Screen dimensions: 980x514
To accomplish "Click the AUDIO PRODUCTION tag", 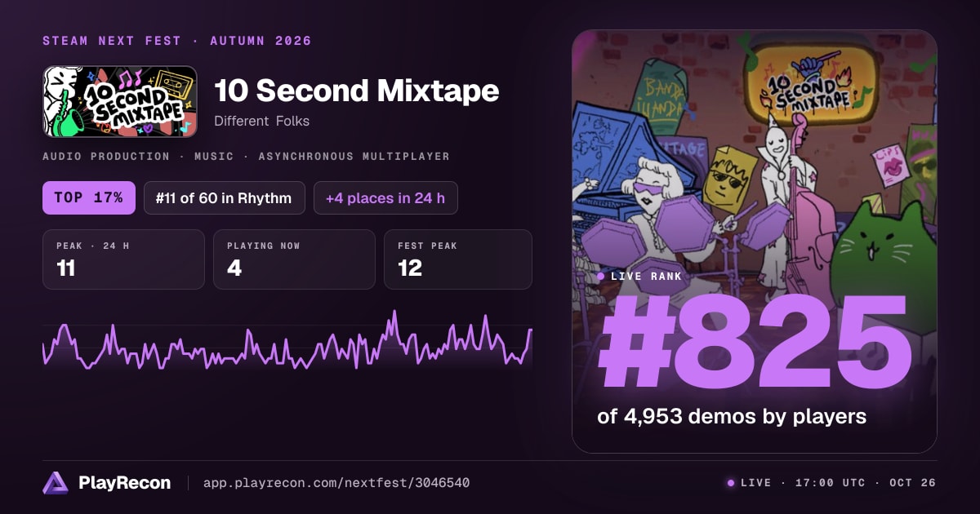I will click(x=106, y=156).
